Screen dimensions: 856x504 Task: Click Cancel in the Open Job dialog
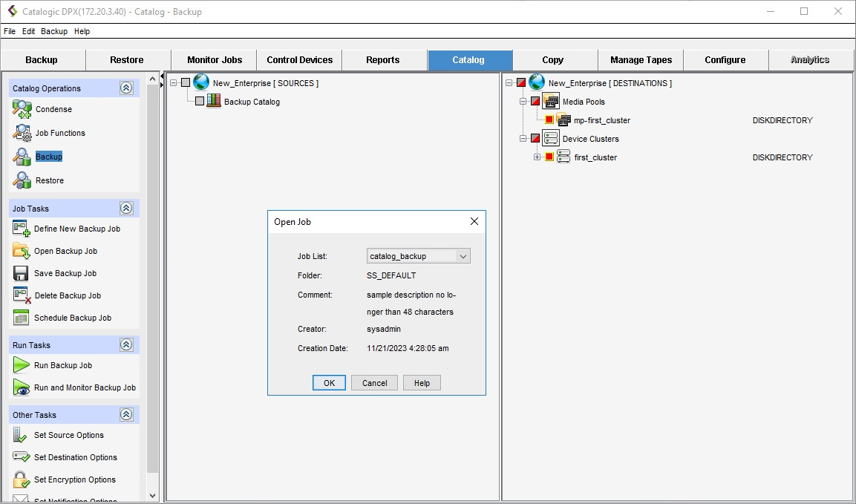coord(374,383)
